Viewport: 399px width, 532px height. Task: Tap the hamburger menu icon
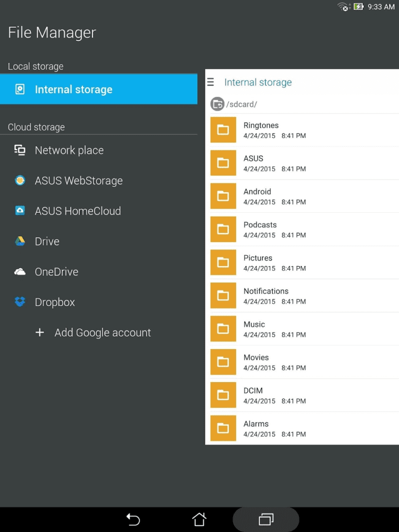(211, 82)
